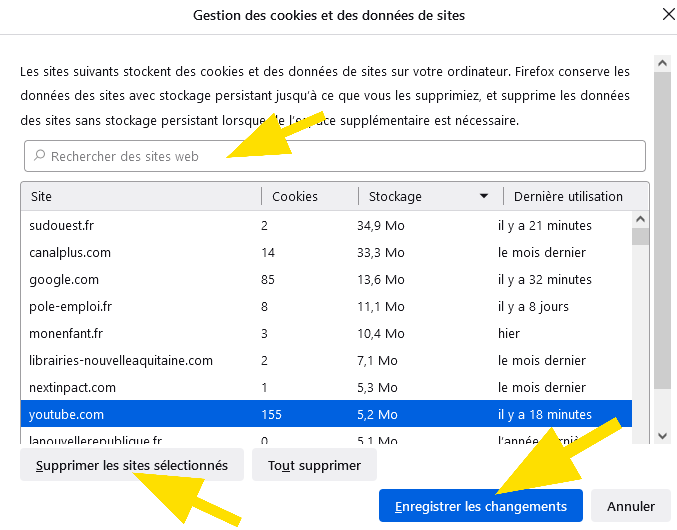The height and width of the screenshot is (530, 677).
Task: Click the dialog's outer scrollbar thumb
Action: [662, 230]
